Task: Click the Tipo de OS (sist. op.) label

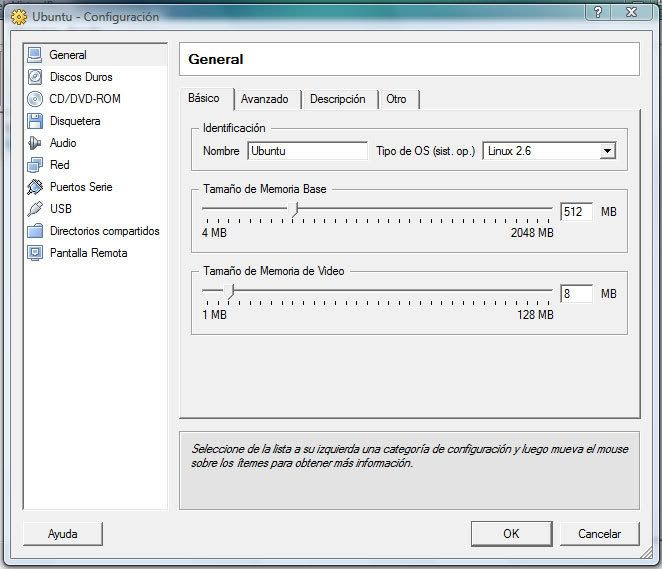Action: click(426, 151)
